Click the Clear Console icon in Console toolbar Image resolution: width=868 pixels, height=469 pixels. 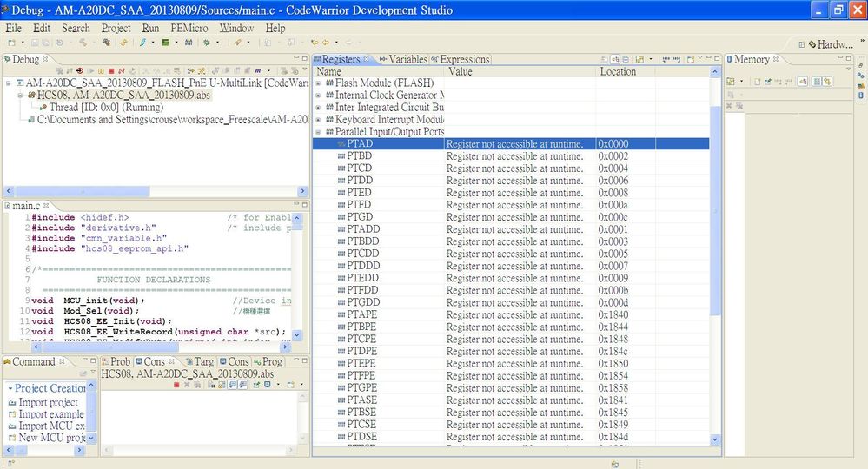pyautogui.click(x=211, y=385)
